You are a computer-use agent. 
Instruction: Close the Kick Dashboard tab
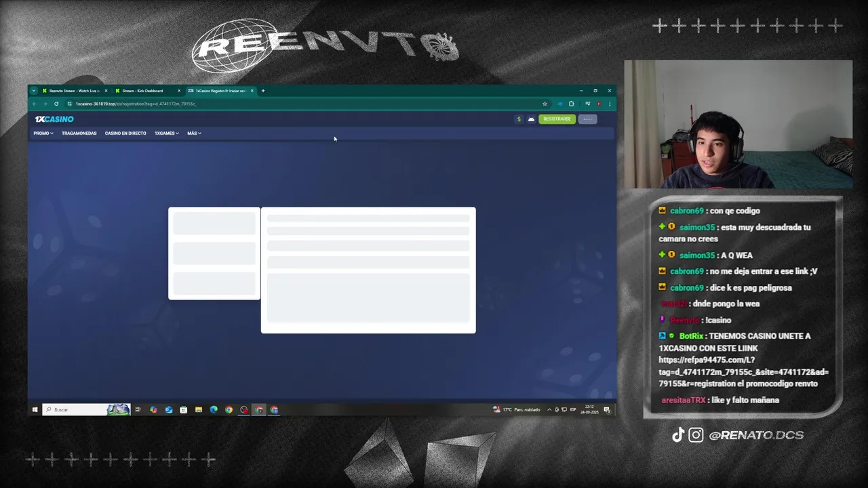pyautogui.click(x=179, y=91)
